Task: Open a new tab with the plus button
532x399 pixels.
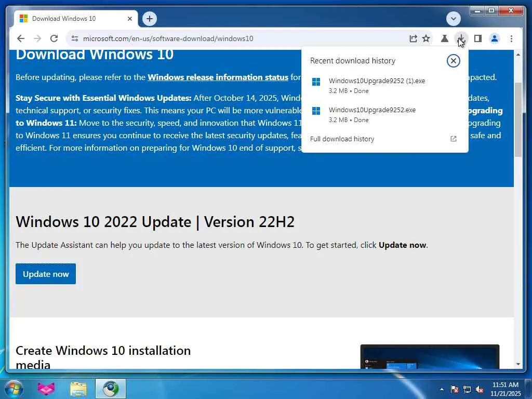Action: (150, 19)
